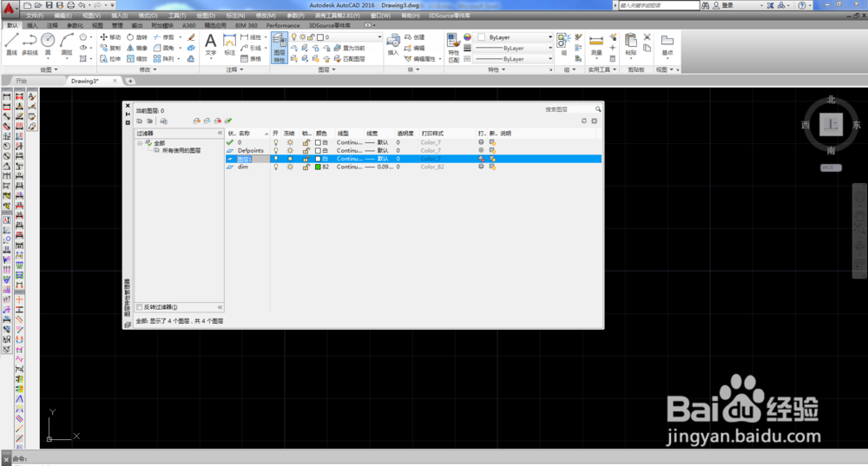Click Match Properties (特性匹配) icon
868x466 pixels.
453,48
